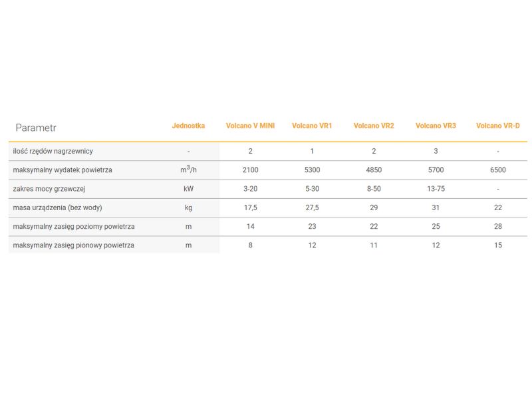This screenshot has width=532, height=399.
Task: Click the Jednostka column header
Action: tap(188, 126)
